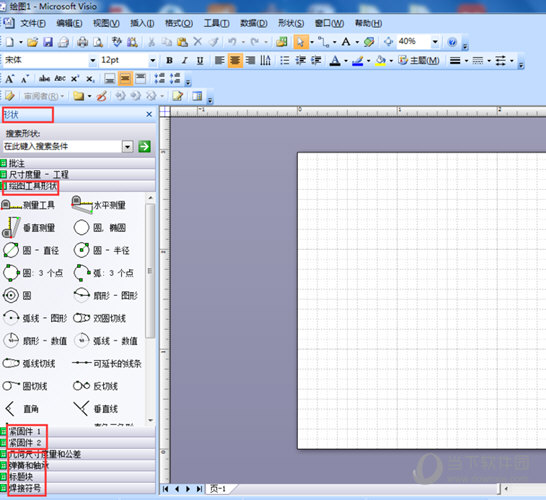Open the zoom 40% dropdown
This screenshot has height=500, width=546.
point(435,42)
